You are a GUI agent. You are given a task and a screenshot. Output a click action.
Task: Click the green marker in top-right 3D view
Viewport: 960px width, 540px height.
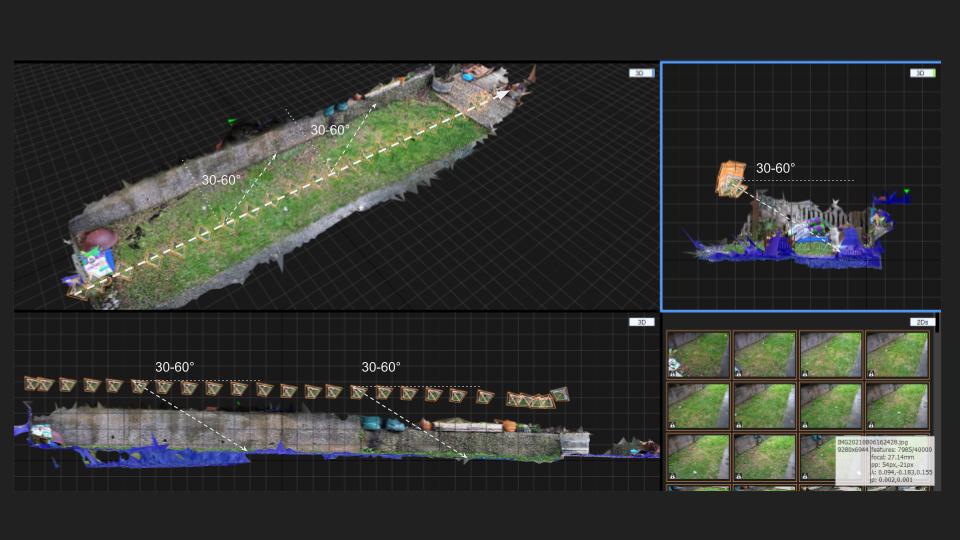click(906, 190)
